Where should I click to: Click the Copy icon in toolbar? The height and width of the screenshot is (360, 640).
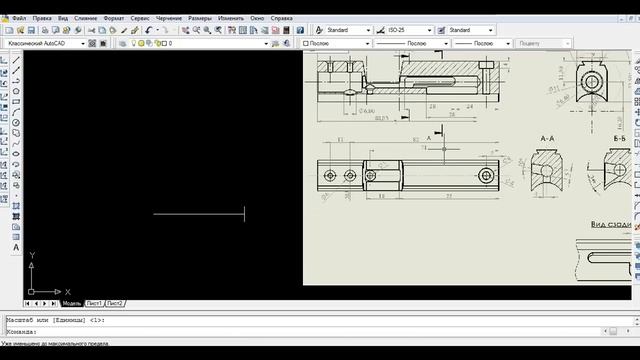tap(102, 30)
